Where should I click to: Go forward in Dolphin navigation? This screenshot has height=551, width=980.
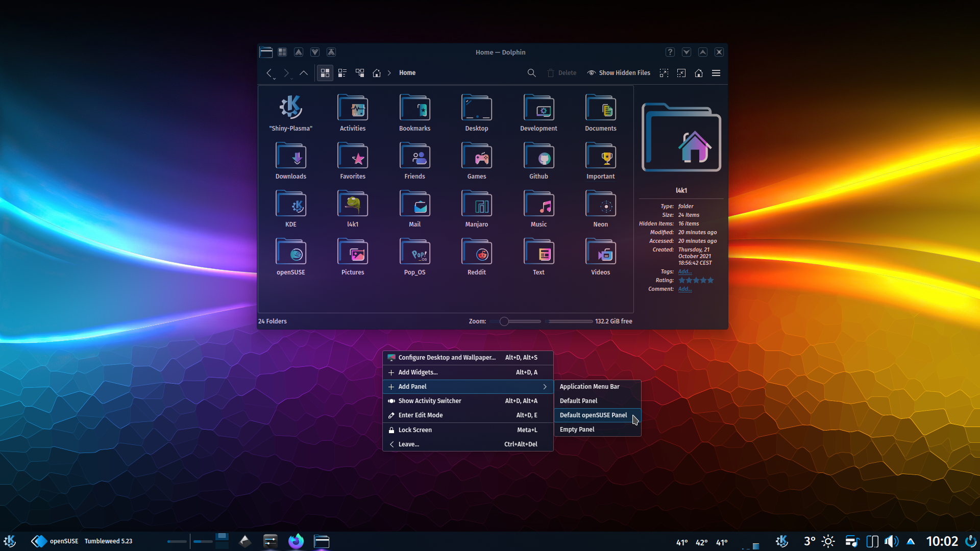(x=286, y=73)
